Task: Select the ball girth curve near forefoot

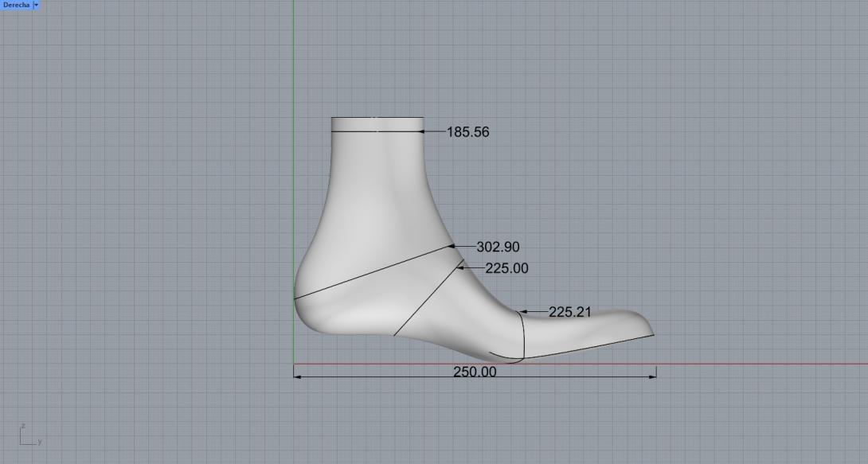Action: (x=523, y=334)
